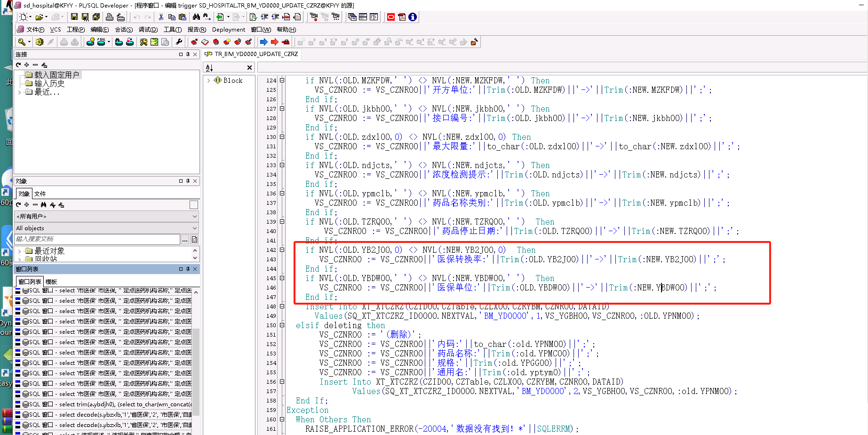
Task: Pin the 窗口列表 panel
Action: click(188, 269)
